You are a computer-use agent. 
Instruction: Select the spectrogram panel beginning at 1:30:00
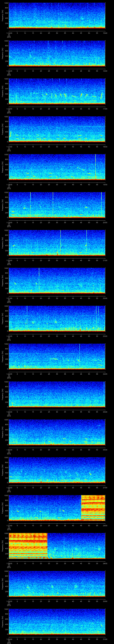click(57, 621)
